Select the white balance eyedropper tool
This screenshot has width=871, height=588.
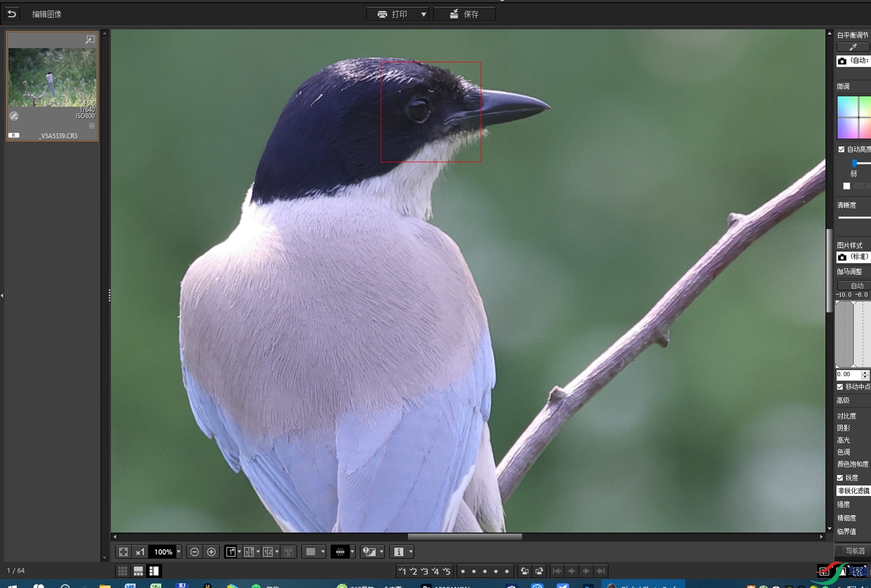tap(853, 47)
